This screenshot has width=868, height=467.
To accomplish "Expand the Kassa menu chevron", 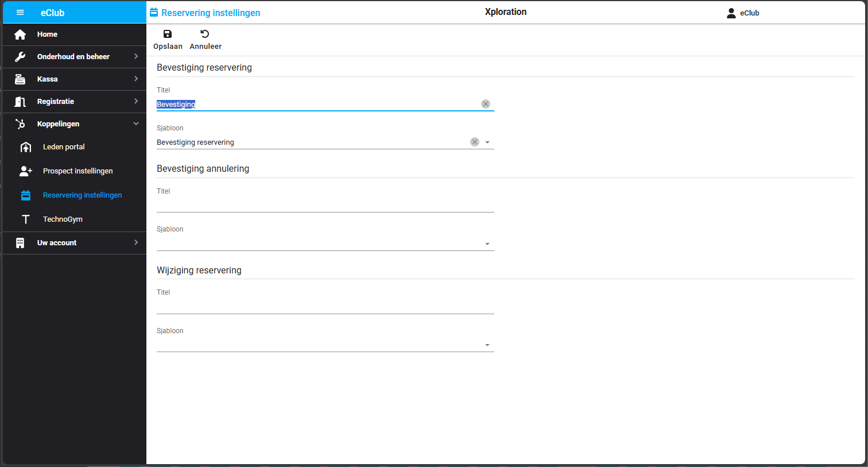I will click(136, 79).
